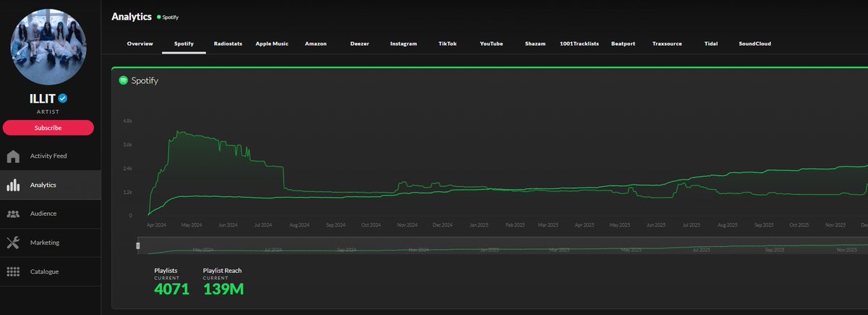
Task: Click the Playlists metric label
Action: [165, 270]
